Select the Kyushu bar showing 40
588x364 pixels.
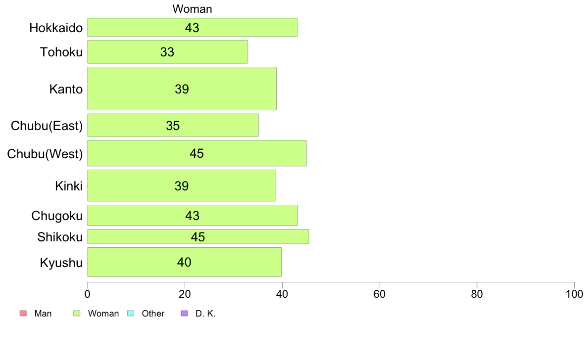click(x=184, y=262)
